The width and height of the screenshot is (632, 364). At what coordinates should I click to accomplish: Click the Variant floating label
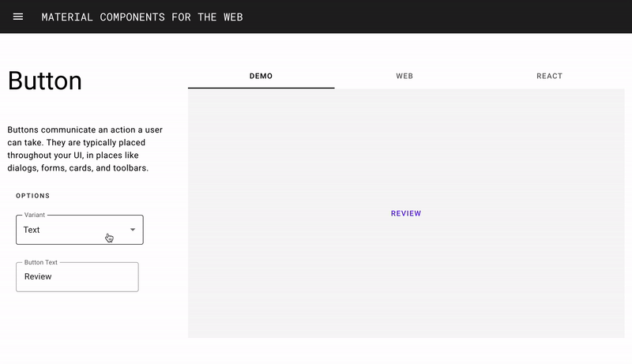click(x=35, y=215)
